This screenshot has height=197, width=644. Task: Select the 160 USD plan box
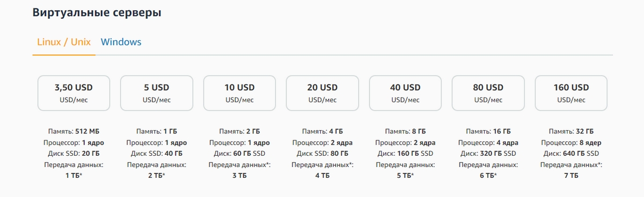coord(571,93)
